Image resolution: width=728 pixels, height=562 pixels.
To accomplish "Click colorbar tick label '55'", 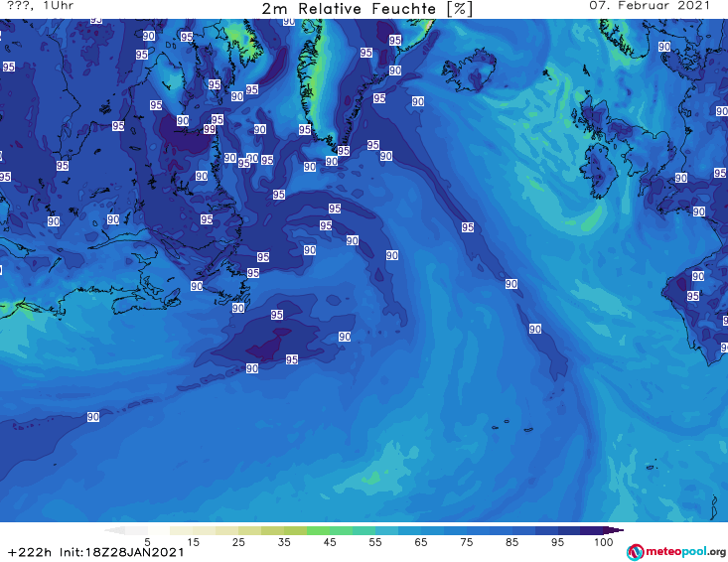I will click(x=375, y=542).
